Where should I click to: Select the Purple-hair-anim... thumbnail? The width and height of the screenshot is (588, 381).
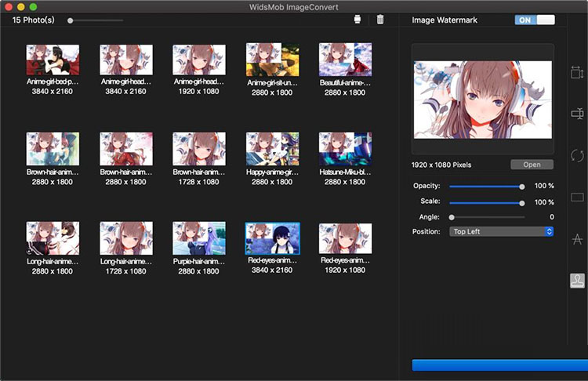pyautogui.click(x=199, y=238)
